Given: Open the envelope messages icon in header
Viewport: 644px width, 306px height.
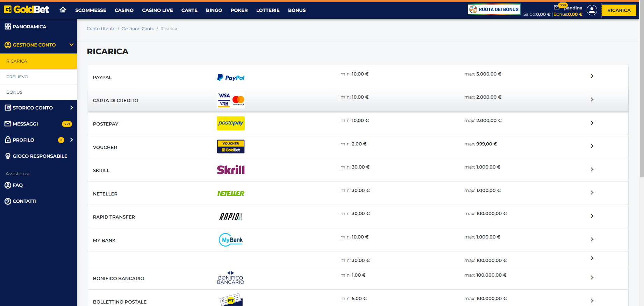Looking at the screenshot, I should click(557, 7).
